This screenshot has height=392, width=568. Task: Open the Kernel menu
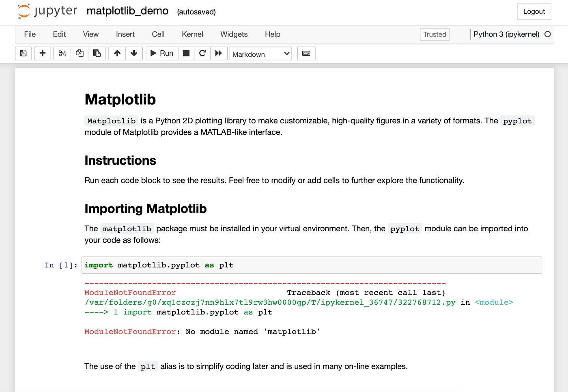pyautogui.click(x=192, y=34)
